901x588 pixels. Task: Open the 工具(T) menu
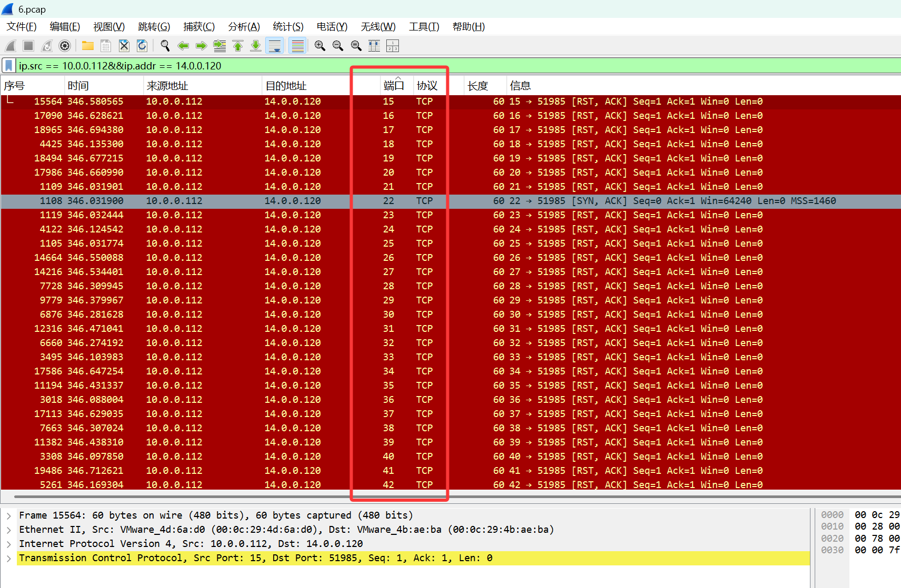tap(424, 27)
